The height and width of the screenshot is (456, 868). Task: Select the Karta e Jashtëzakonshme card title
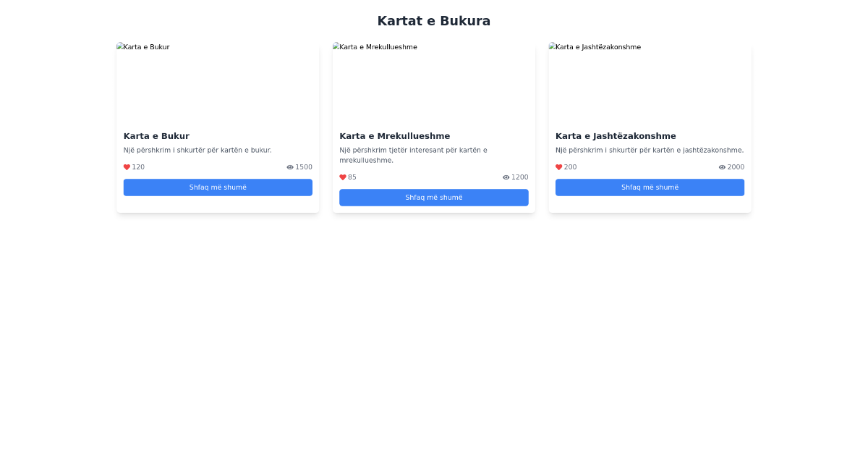(x=616, y=135)
